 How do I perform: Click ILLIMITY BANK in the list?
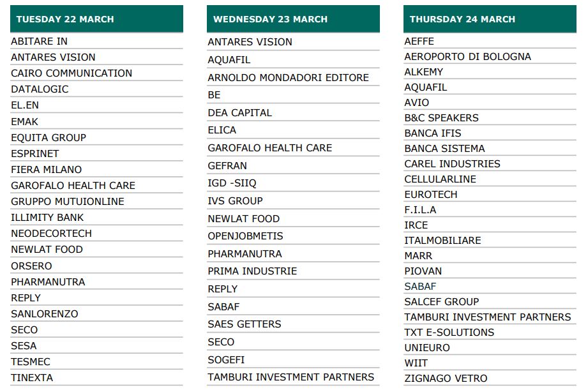click(x=47, y=217)
